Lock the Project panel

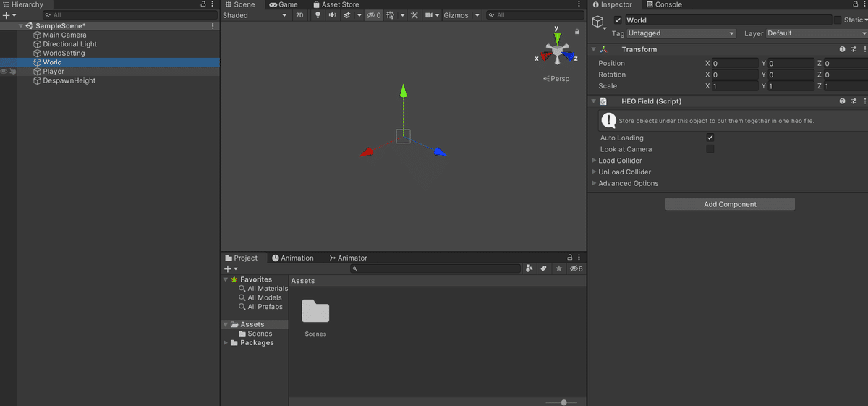tap(570, 258)
